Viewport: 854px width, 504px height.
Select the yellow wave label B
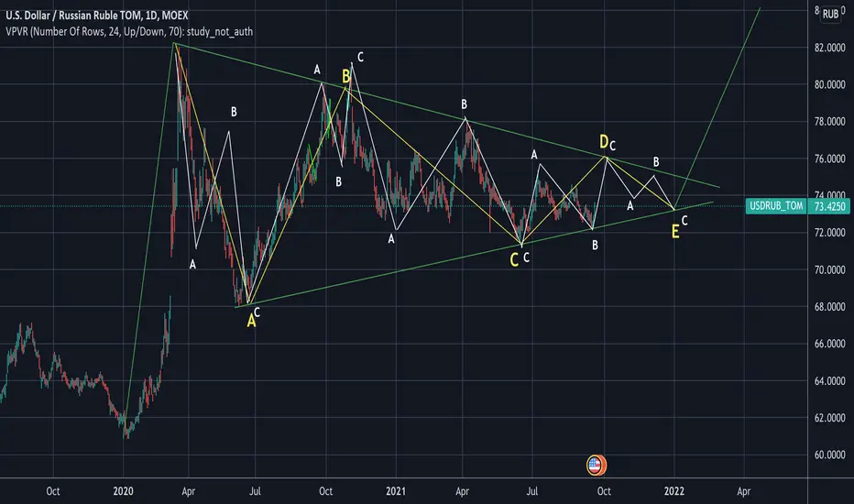click(345, 77)
